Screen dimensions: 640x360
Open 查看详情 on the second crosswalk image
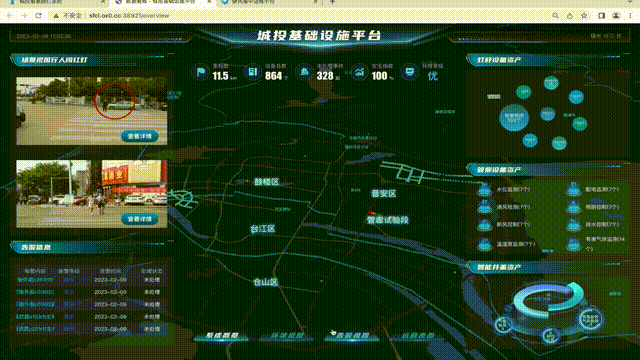[140, 219]
